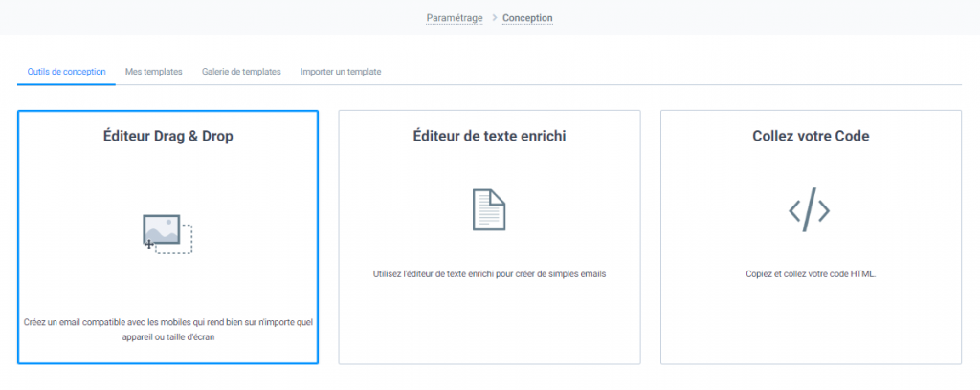Go back to the Paramétrage breadcrumb step
Screen dimensions: 980x390
pyautogui.click(x=455, y=18)
